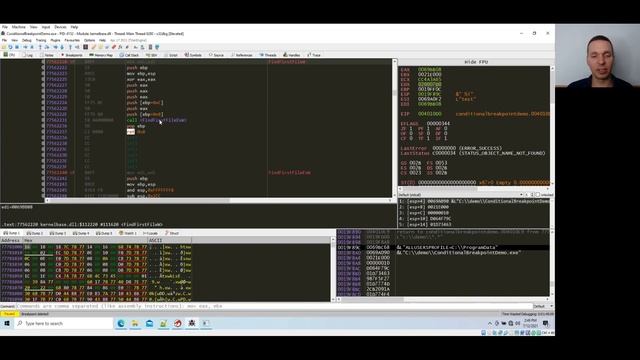Click the Address column header in dump
Image resolution: width=640 pixels, height=360 pixels.
click(x=11, y=240)
